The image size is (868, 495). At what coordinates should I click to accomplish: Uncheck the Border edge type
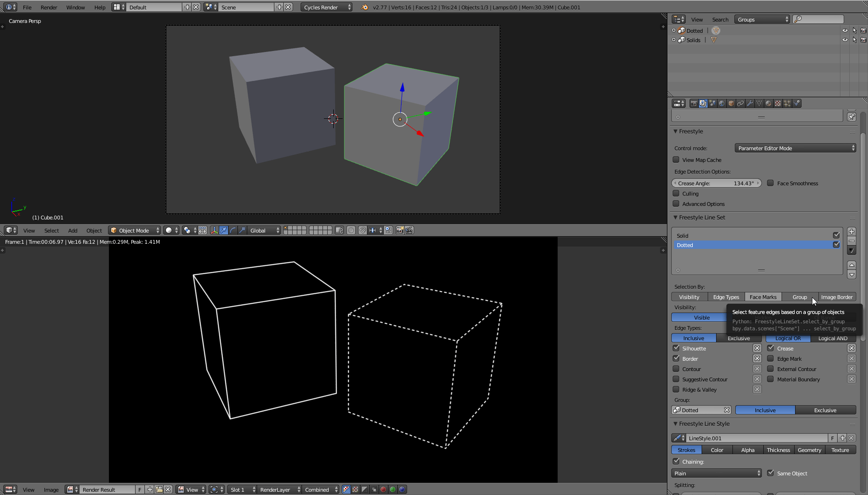(x=676, y=358)
